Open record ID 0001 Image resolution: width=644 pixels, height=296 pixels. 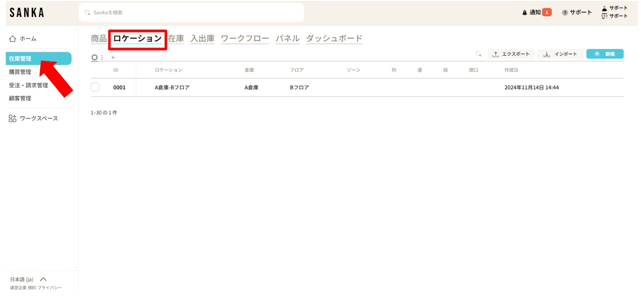coord(119,88)
